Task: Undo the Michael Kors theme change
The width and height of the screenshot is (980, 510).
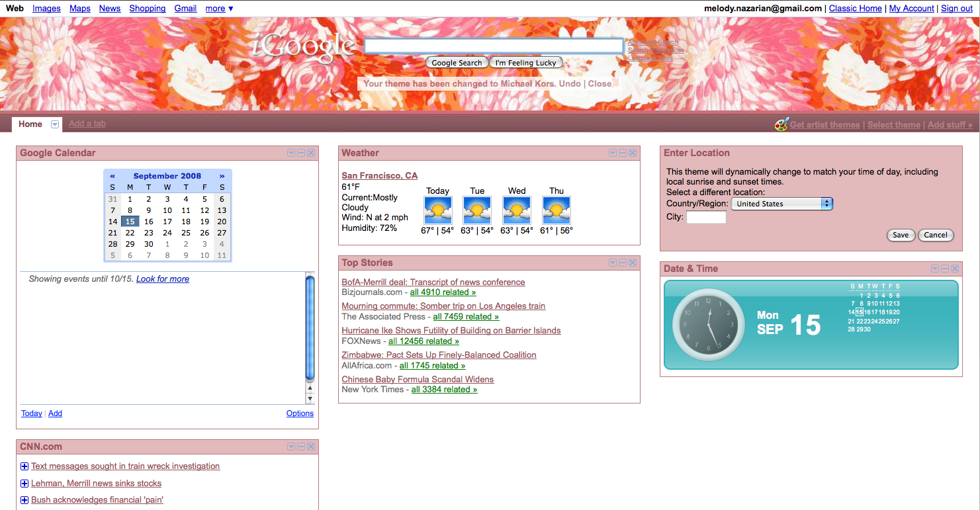Action: (x=570, y=84)
